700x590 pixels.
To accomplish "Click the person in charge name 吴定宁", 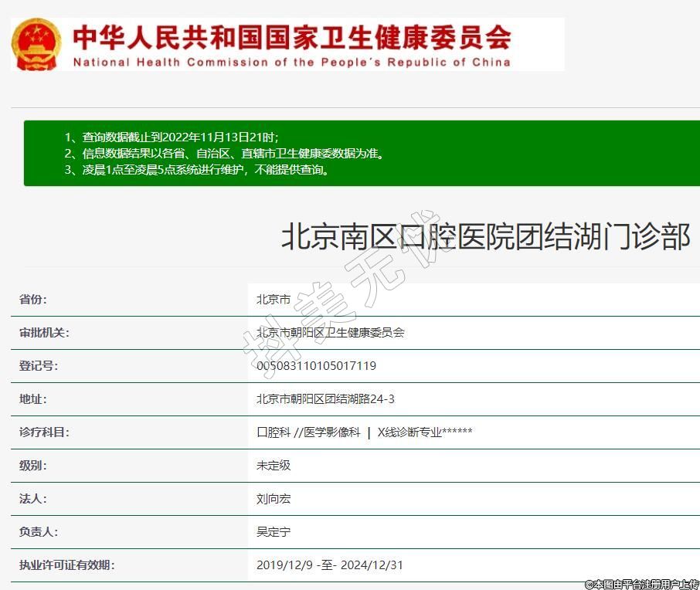I will 274,532.
